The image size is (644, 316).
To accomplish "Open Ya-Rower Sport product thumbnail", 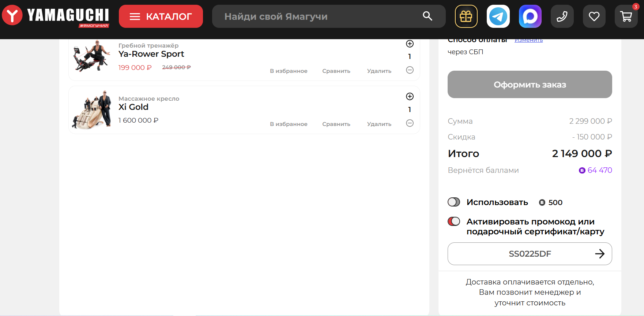I will point(92,56).
